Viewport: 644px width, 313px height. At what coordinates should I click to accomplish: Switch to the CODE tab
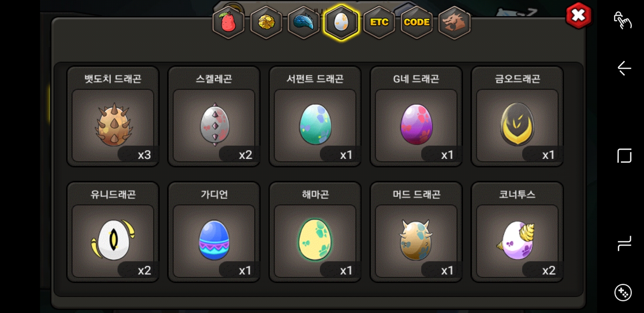point(417,23)
